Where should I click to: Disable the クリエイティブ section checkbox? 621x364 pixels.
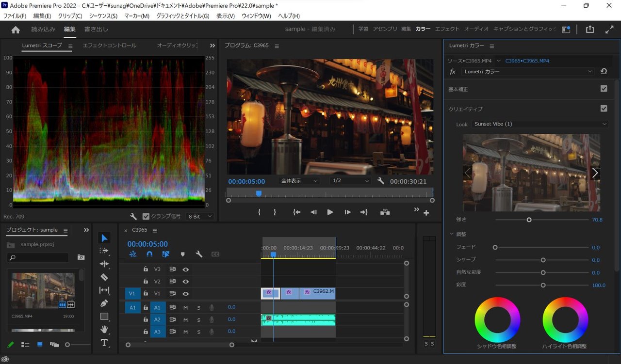click(604, 109)
